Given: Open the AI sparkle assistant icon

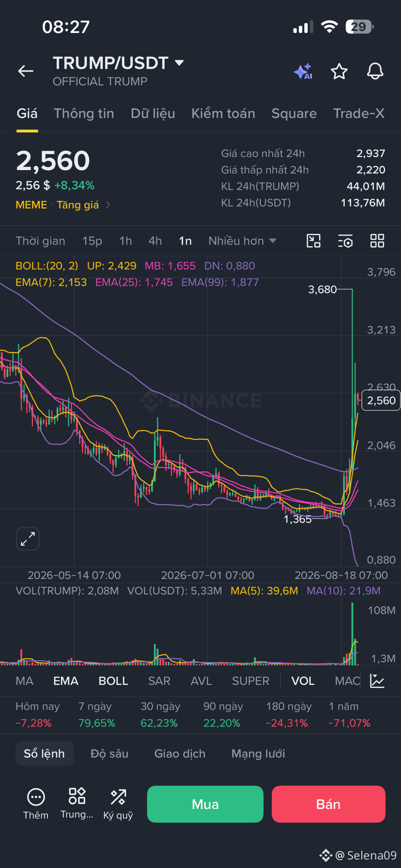Looking at the screenshot, I should 303,71.
